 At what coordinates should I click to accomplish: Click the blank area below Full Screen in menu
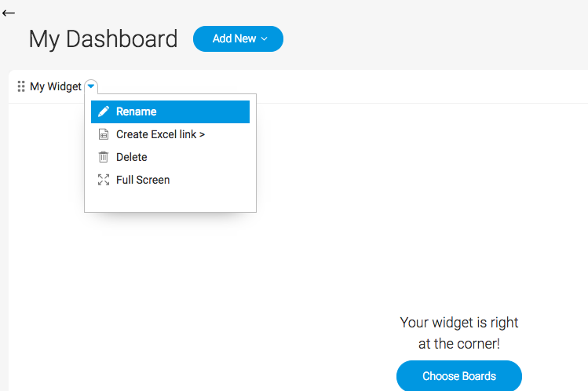click(170, 200)
